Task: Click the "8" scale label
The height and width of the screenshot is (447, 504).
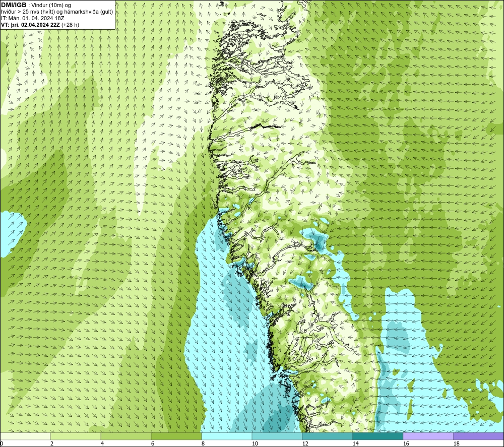Action: [x=203, y=444]
